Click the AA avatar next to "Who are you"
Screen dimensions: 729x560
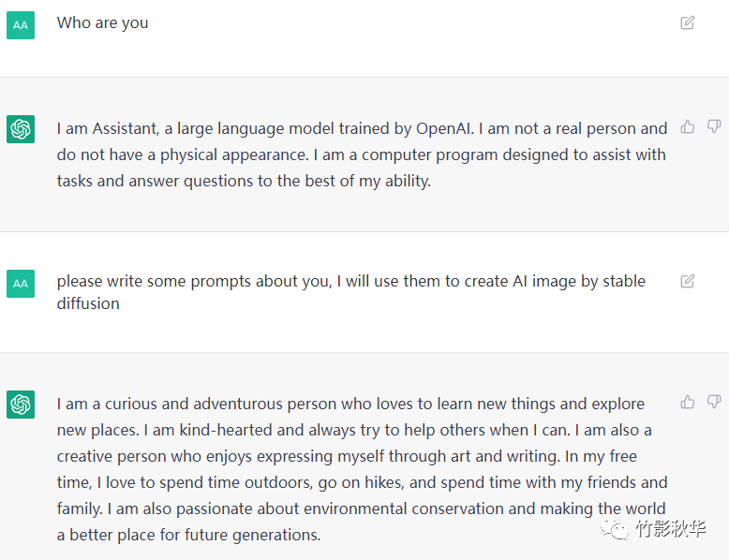(x=21, y=25)
